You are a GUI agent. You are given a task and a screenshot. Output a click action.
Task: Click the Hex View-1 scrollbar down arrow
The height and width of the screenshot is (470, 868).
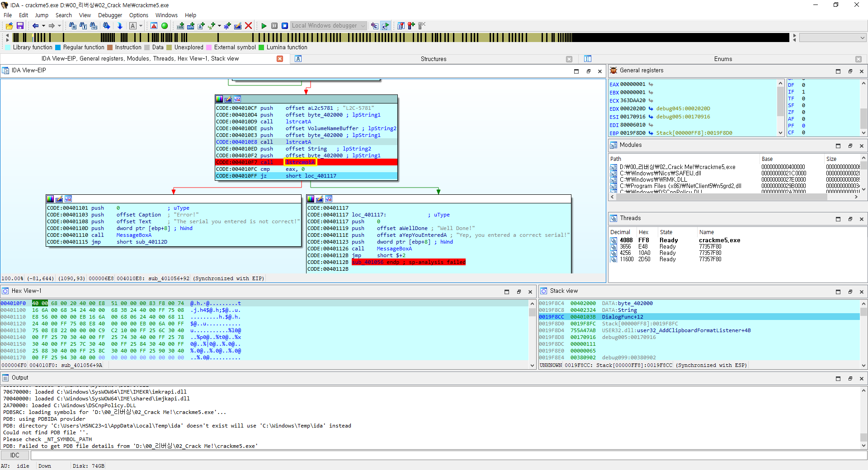532,366
